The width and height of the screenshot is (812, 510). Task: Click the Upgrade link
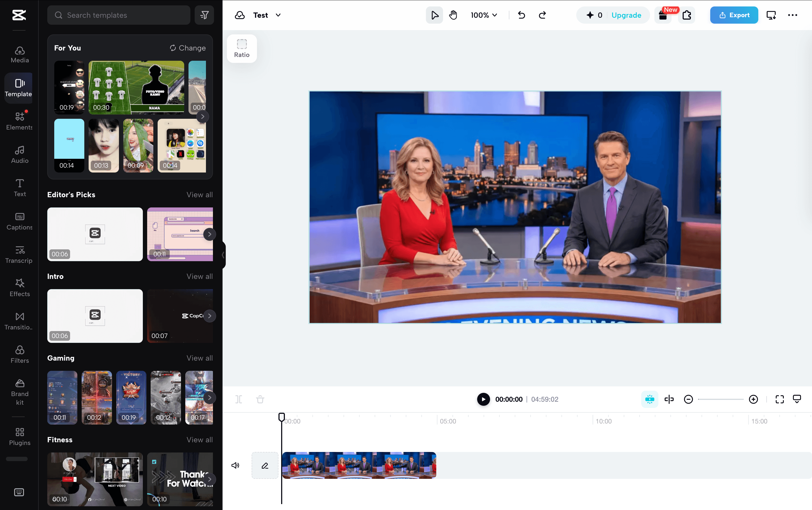[626, 15]
